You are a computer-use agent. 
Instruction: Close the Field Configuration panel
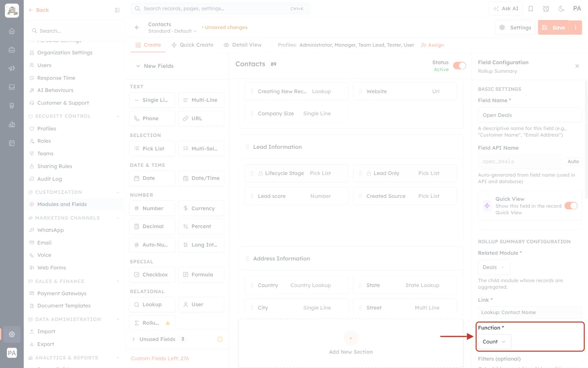point(577,66)
